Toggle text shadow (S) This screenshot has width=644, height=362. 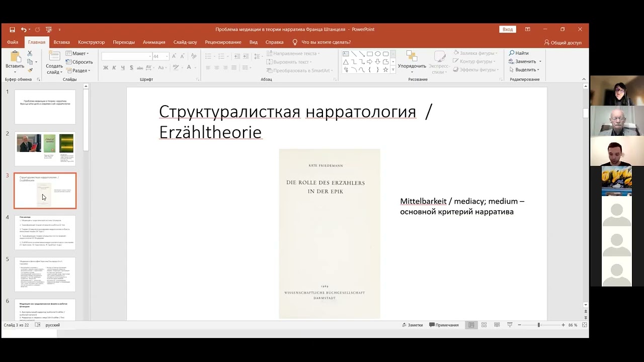point(131,68)
